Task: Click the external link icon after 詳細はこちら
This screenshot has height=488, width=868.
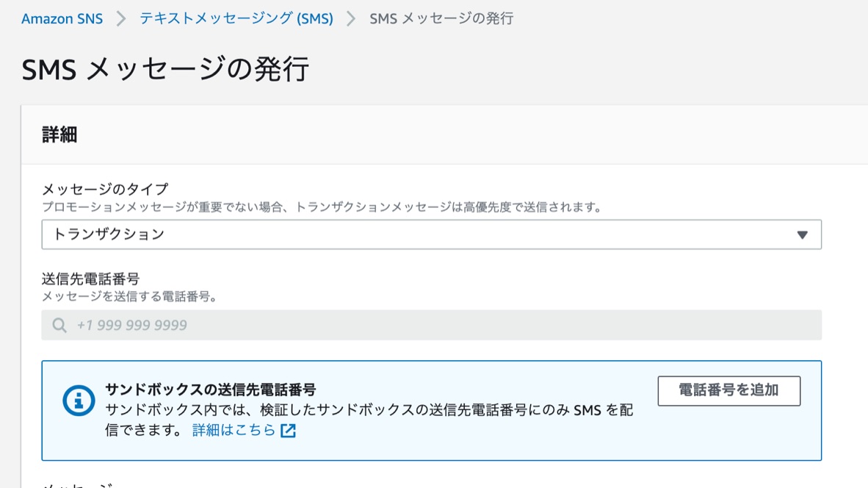Action: point(288,430)
